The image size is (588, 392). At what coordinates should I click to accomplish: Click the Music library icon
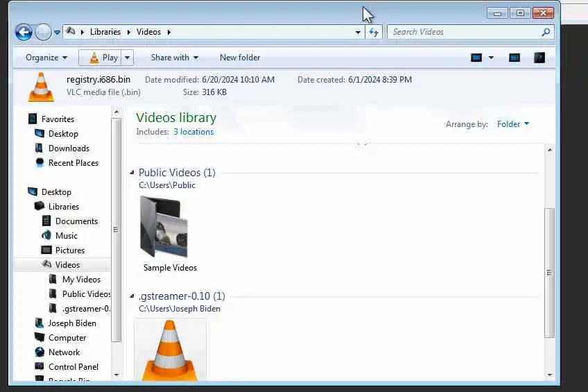(46, 236)
